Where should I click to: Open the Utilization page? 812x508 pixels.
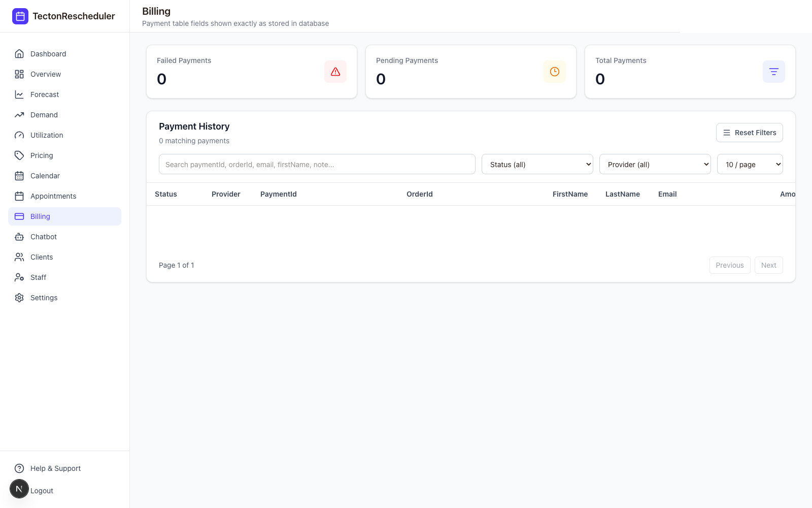coord(64,135)
